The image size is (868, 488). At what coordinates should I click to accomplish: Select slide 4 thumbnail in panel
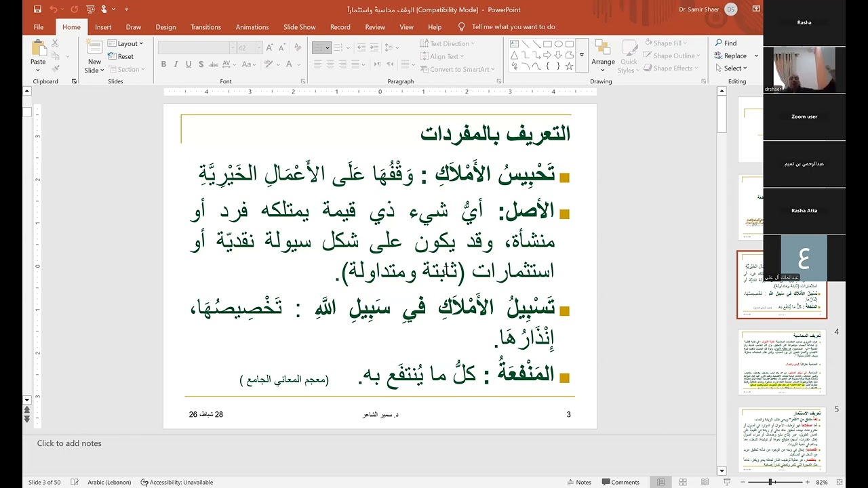(x=782, y=362)
